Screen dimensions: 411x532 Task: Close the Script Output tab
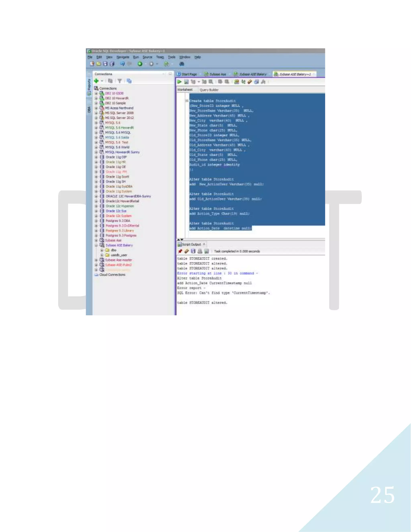pos(204,244)
